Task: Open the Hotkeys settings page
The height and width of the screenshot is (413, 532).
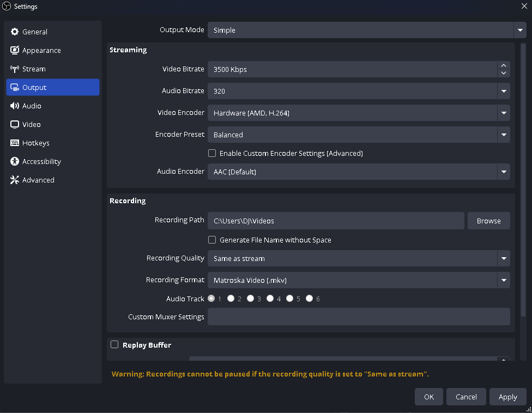Action: 53,143
